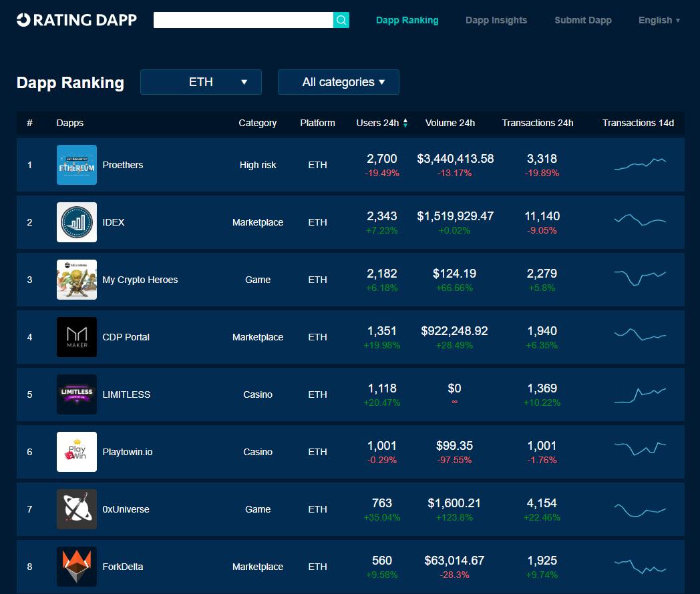View LIMITLESS 14d transactions sparkline
The height and width of the screenshot is (594, 700).
click(640, 395)
